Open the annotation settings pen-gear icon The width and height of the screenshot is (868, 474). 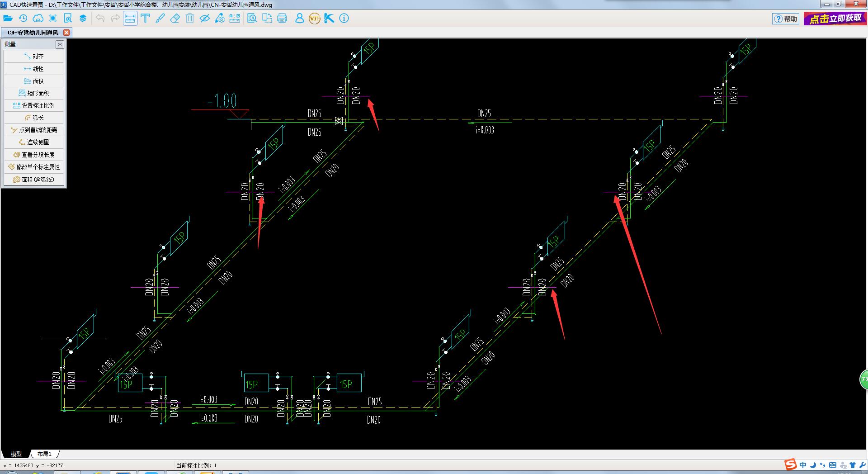(220, 19)
